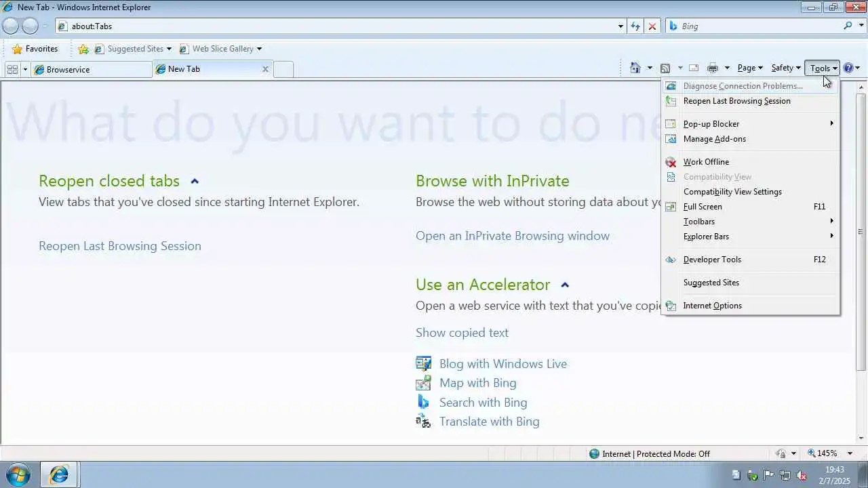Open the Page menu dropdown
The height and width of the screenshot is (488, 868).
[x=750, y=68]
